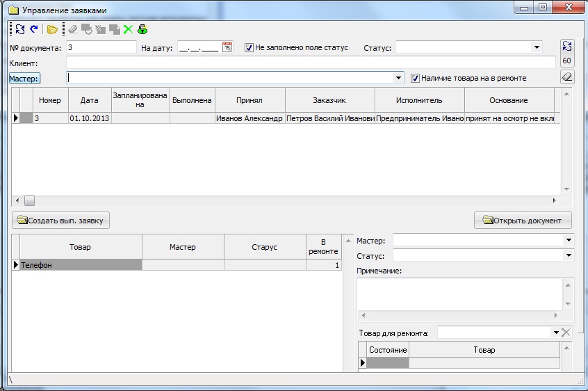Click the 'В ремонте' cell showing 1
This screenshot has width=588, height=391.
(324, 265)
